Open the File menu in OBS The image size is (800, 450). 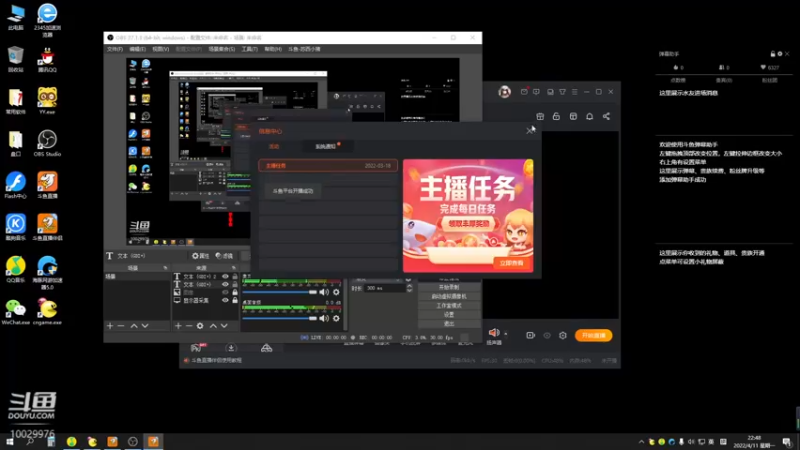115,49
